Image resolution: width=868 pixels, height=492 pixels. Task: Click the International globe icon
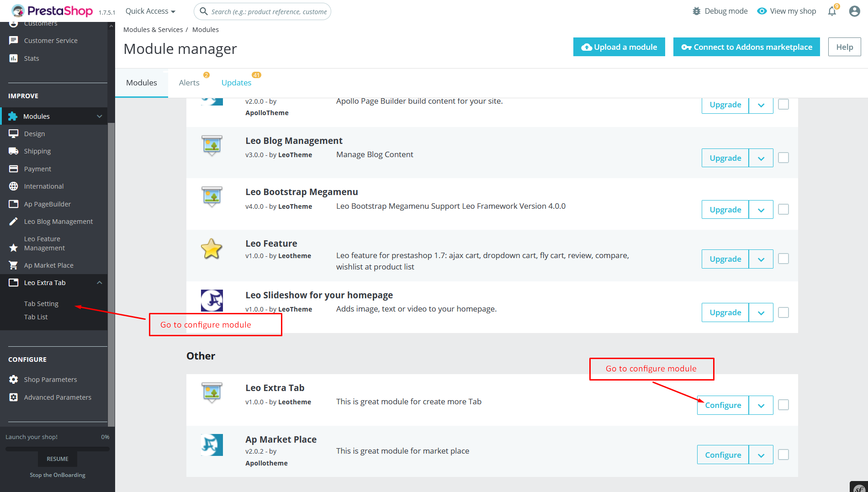[x=14, y=186]
